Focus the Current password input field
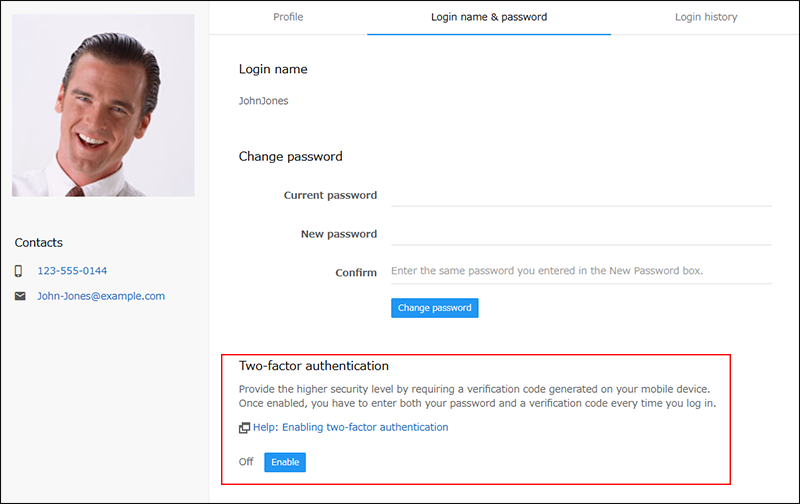800x504 pixels. click(580, 195)
